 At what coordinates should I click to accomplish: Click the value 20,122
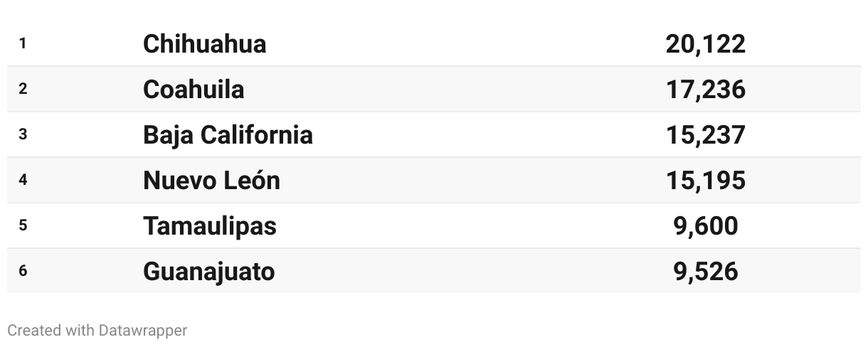[706, 44]
